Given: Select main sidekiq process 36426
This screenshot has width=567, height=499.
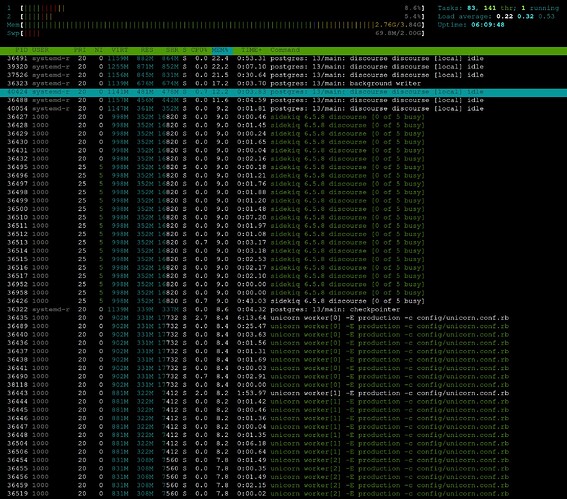Looking at the screenshot, I should [284, 301].
